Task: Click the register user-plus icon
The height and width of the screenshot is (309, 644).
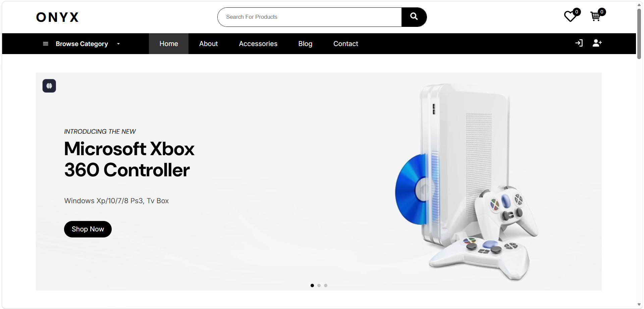Action: coord(597,43)
